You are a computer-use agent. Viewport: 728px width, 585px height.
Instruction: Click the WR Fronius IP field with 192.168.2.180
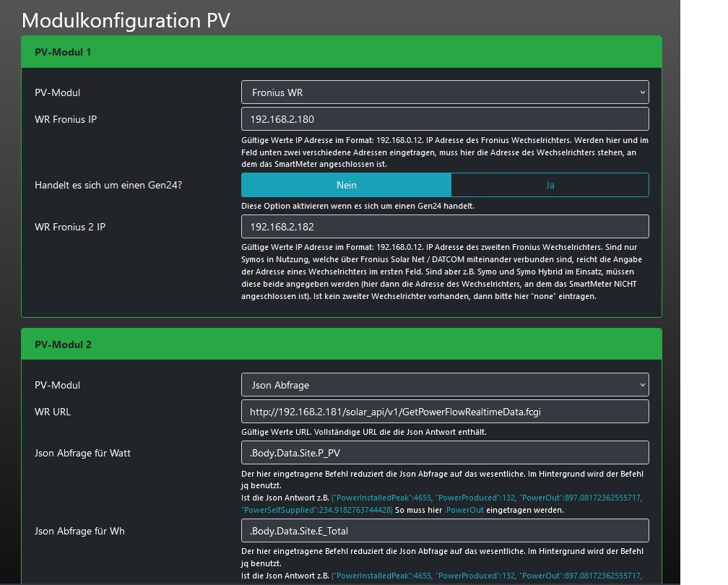pos(444,119)
